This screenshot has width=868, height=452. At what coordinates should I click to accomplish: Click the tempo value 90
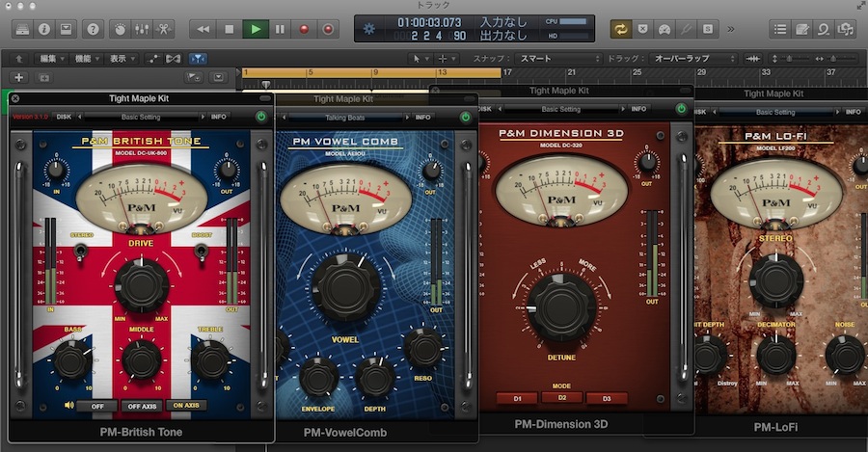459,36
